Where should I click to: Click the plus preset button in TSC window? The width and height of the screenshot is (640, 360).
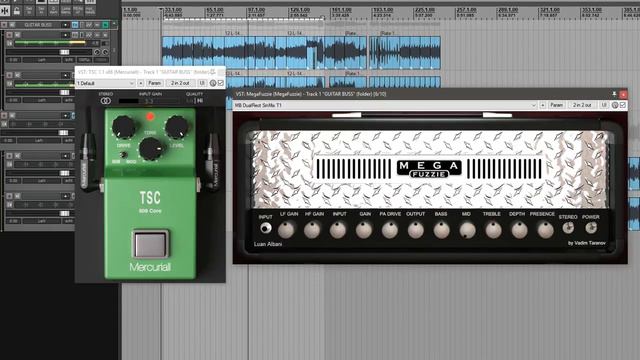click(x=141, y=83)
